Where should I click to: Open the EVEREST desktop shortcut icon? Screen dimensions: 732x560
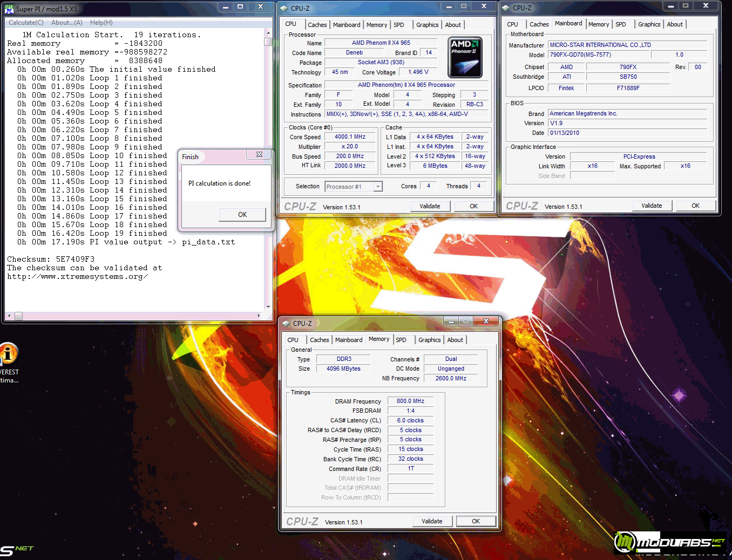click(x=9, y=354)
